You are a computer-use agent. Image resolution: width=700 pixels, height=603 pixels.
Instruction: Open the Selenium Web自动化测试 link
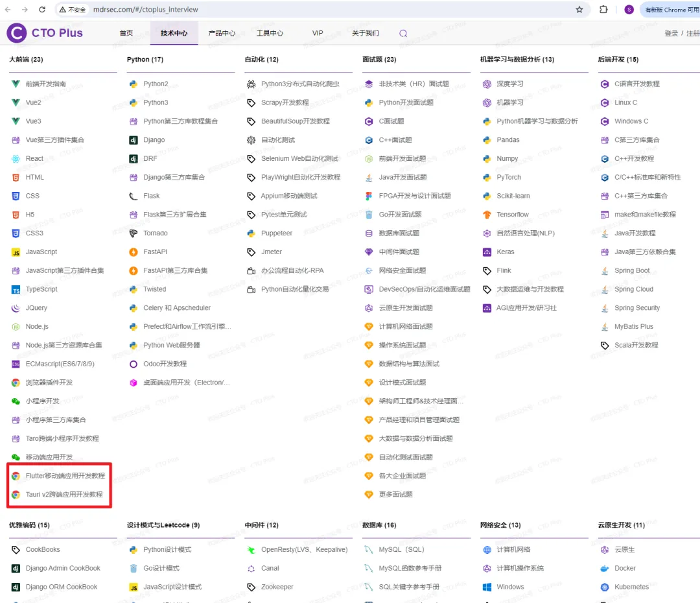pos(300,159)
